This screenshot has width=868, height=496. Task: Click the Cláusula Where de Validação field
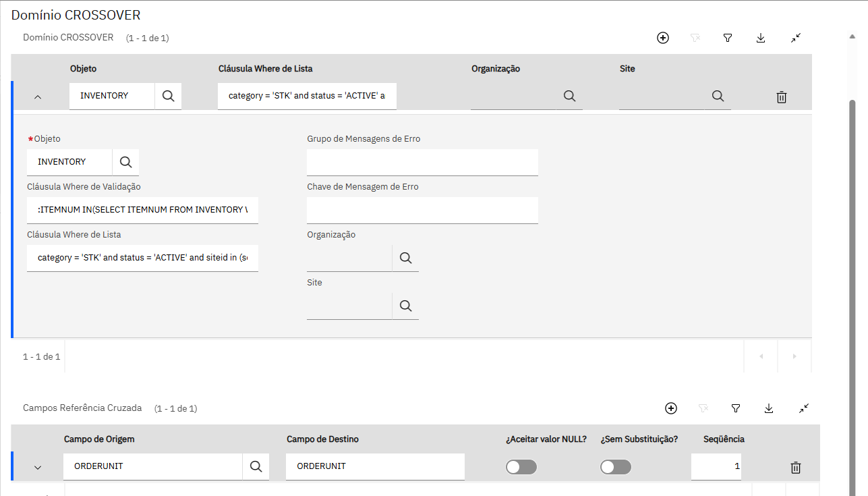click(x=142, y=210)
